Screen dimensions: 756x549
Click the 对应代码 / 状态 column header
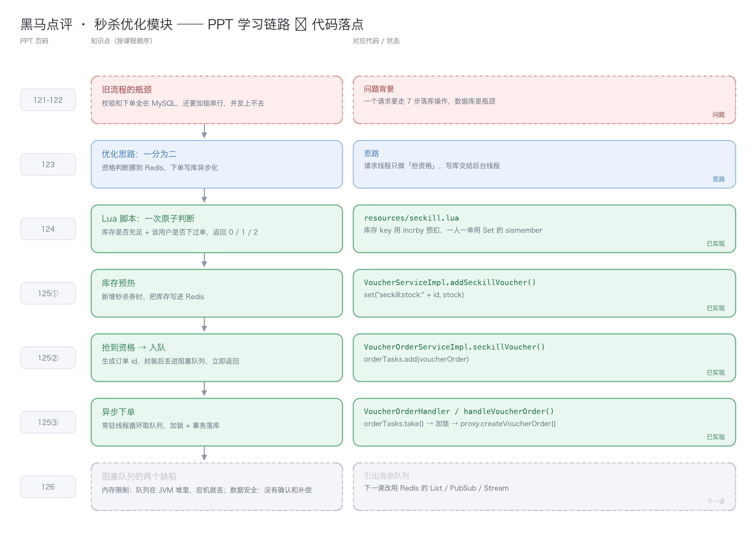376,41
